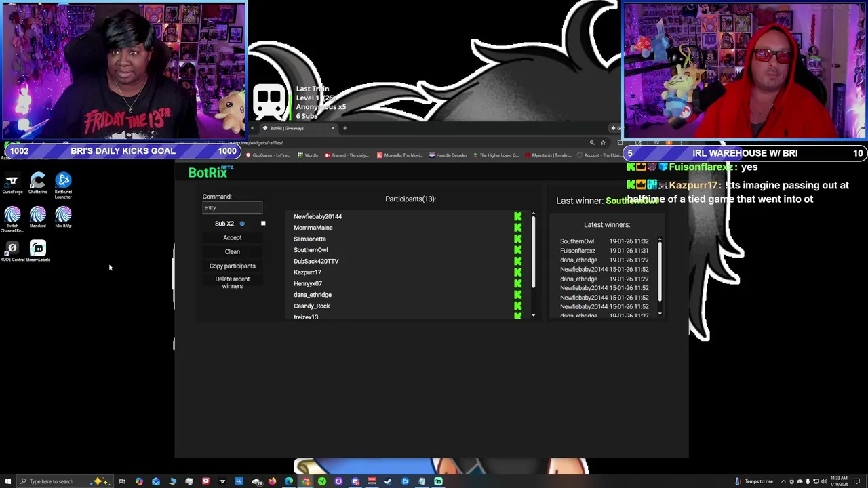Viewport: 868px width, 488px height.
Task: Click the Kick icon beside Henryyx07
Action: (x=518, y=283)
